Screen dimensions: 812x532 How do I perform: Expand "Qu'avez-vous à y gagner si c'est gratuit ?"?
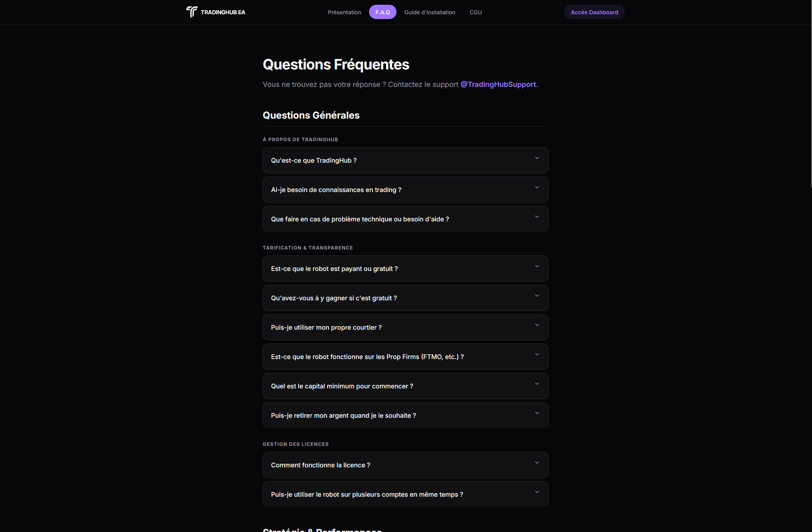405,298
